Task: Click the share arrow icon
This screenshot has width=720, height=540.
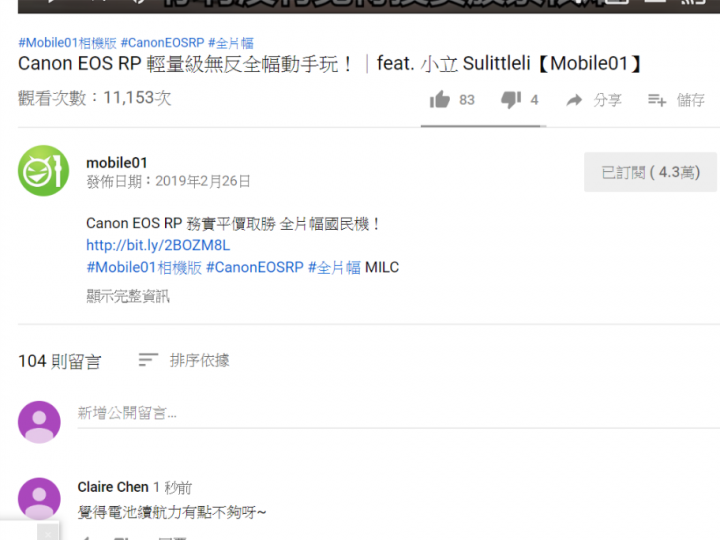Action: (574, 100)
